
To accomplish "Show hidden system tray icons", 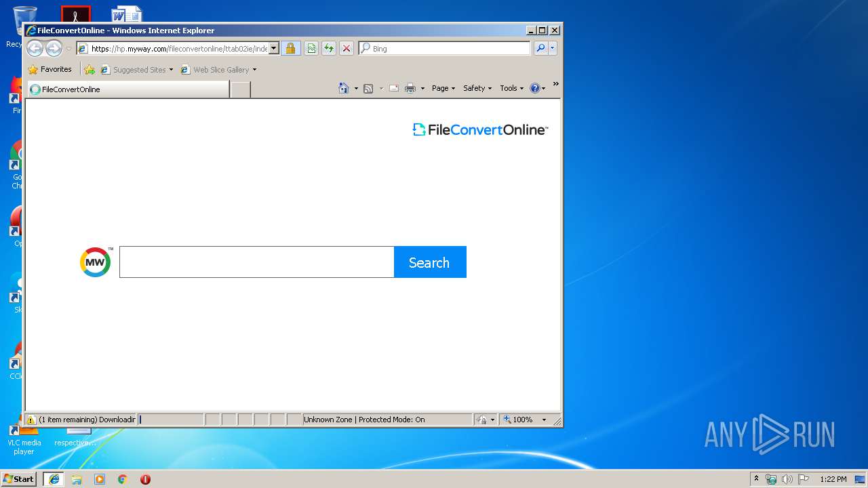I will pos(756,479).
